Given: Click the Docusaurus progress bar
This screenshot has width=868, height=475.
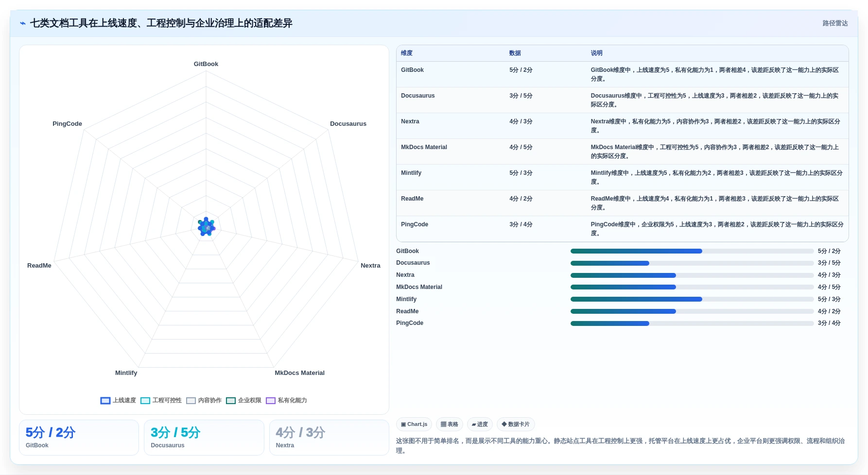Looking at the screenshot, I should click(x=692, y=263).
